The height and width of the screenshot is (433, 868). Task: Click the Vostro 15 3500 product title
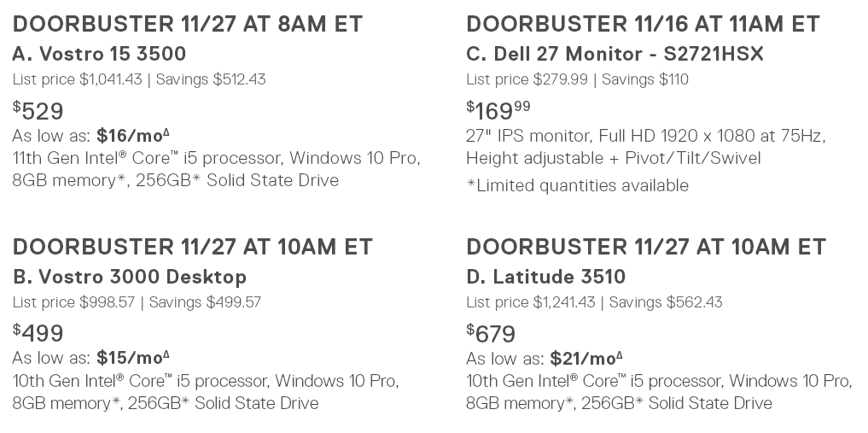click(x=99, y=54)
